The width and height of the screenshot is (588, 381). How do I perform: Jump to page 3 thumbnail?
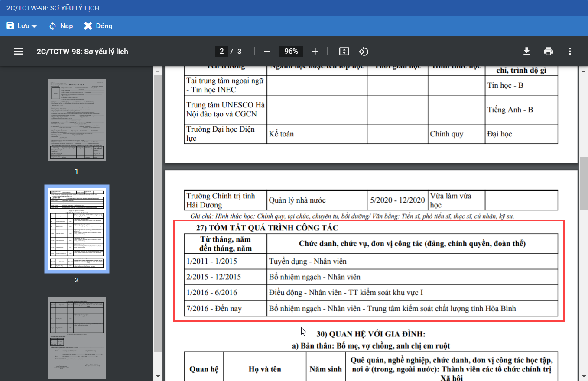pyautogui.click(x=77, y=337)
